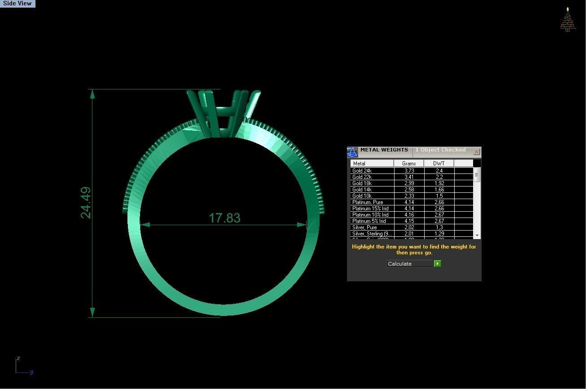Click the Christmas tree icon
This screenshot has height=391, width=588.
tap(568, 20)
